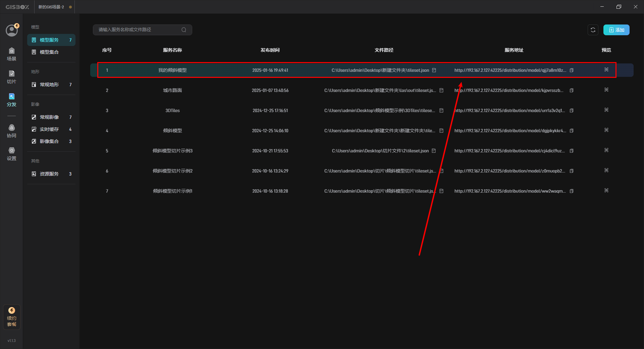Copy service address of 倾斜模型切片示例2

572,171
